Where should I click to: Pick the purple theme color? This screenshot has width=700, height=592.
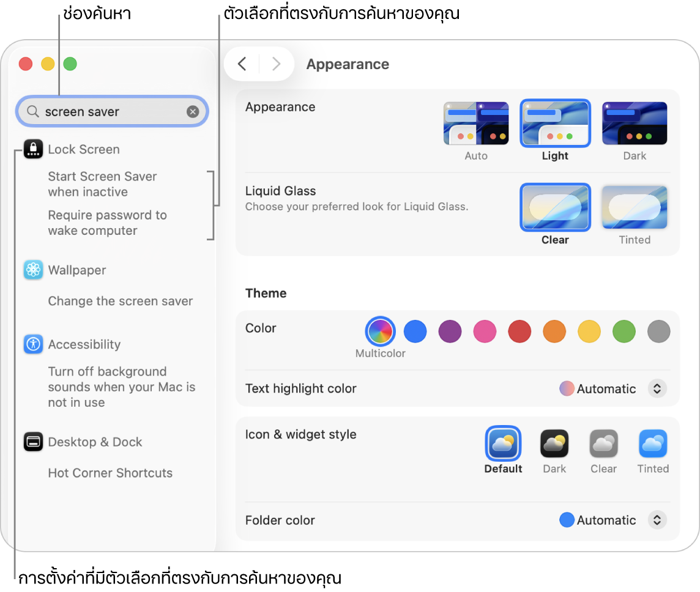point(450,331)
